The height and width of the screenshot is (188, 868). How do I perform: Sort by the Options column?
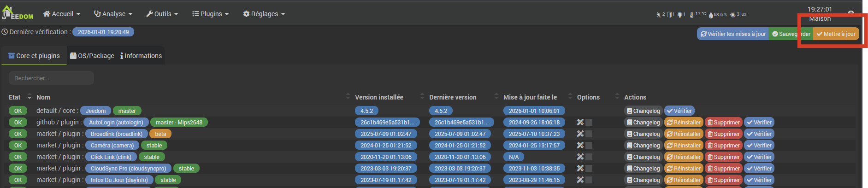(588, 97)
